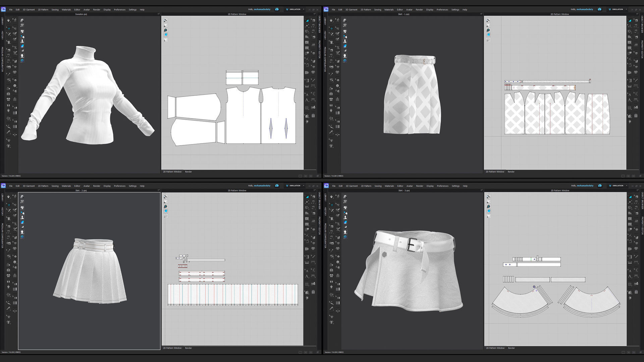The width and height of the screenshot is (644, 362).
Task: Click the mohamadsolaty username link in Skirt-1 window
Action: (x=585, y=9)
